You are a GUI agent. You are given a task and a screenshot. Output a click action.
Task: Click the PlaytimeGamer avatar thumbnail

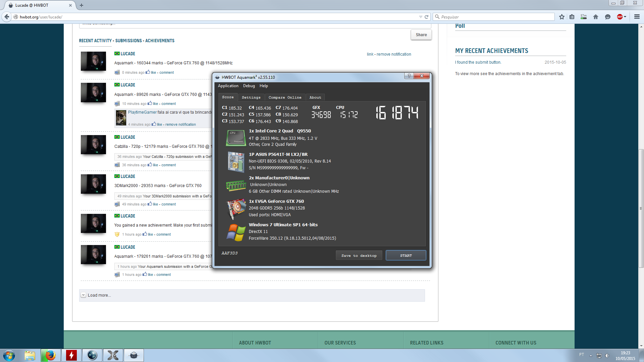(121, 118)
